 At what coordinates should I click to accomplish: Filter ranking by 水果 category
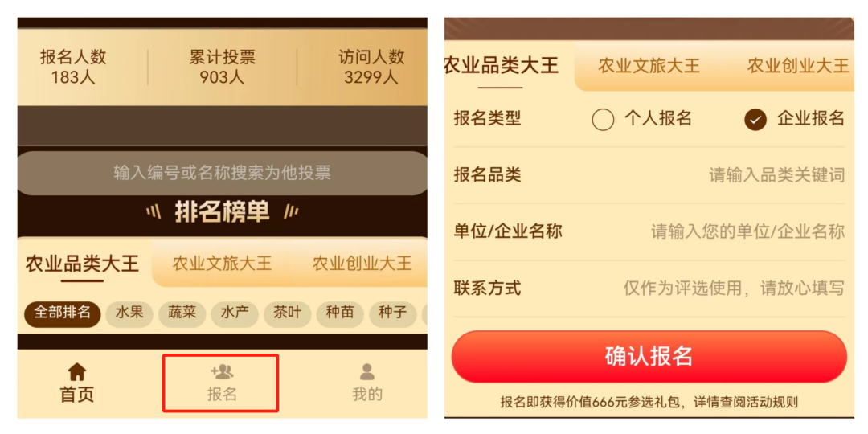[129, 313]
